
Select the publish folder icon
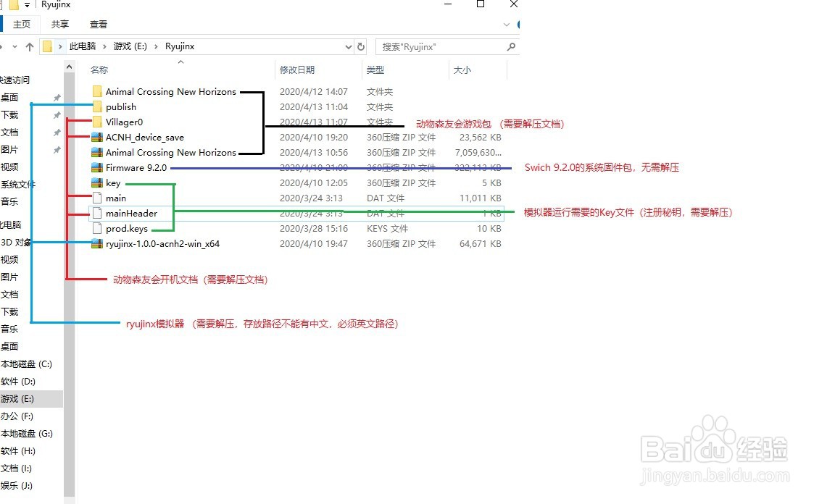(97, 106)
